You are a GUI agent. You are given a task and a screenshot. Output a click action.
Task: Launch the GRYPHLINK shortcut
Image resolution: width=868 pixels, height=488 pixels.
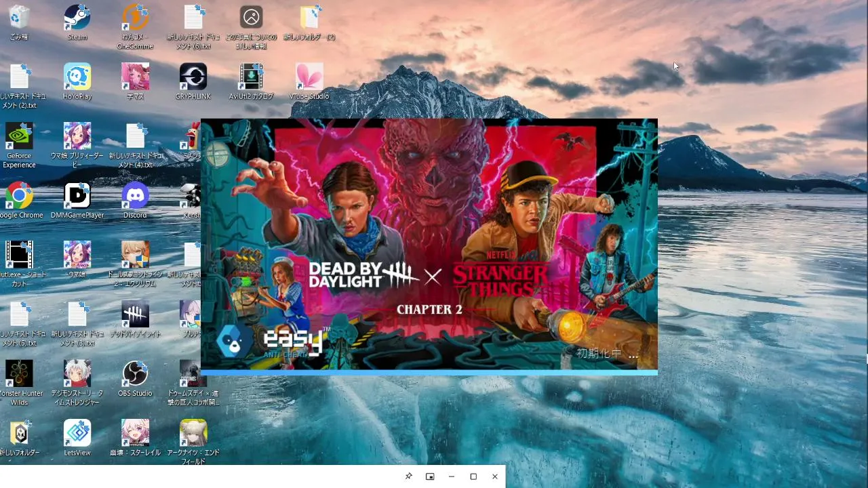(193, 82)
